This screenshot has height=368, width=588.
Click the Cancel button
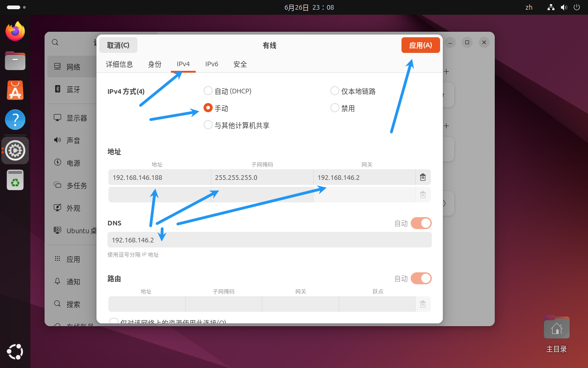[118, 45]
